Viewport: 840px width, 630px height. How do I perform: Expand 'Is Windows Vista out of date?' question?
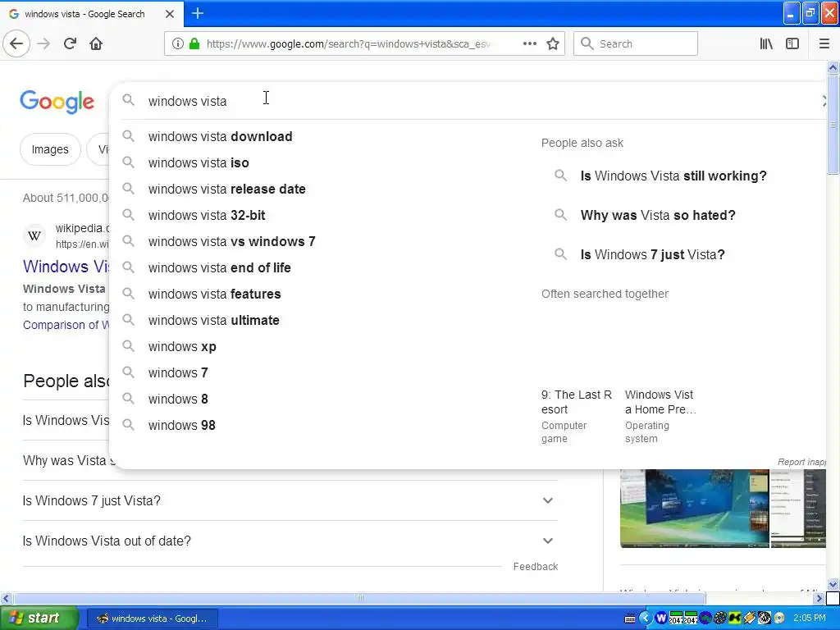tap(290, 541)
